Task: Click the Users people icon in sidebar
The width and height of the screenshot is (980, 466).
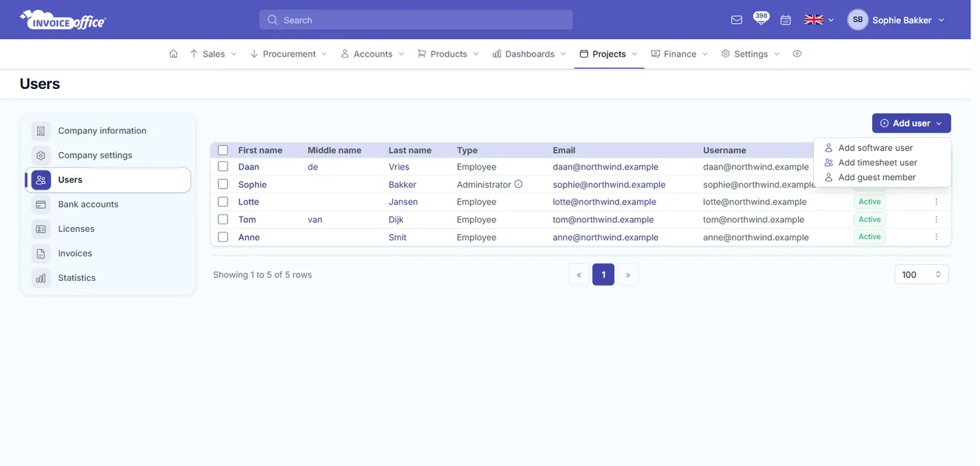Action: (x=41, y=180)
